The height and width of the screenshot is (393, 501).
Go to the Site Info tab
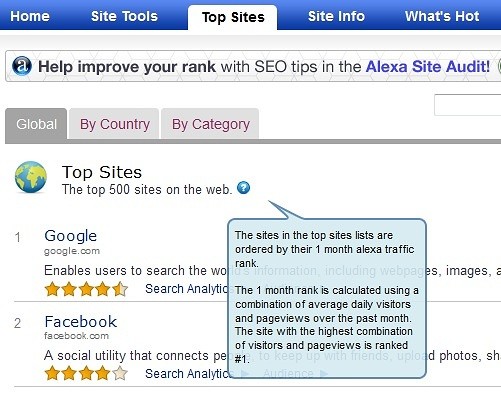tap(336, 16)
